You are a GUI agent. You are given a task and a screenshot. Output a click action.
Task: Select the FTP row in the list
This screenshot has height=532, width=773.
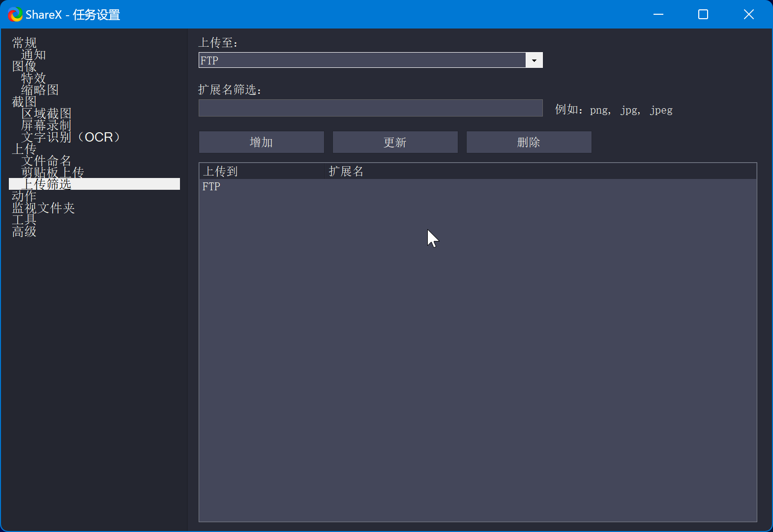[x=211, y=187]
